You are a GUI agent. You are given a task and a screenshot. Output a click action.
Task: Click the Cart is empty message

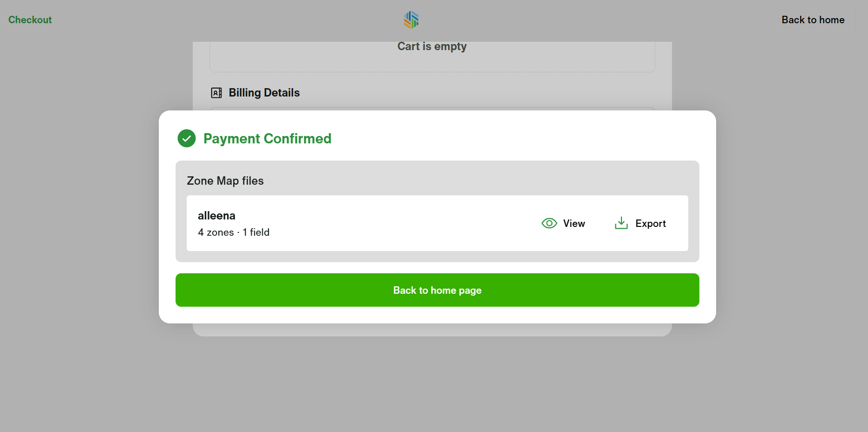coord(432,46)
